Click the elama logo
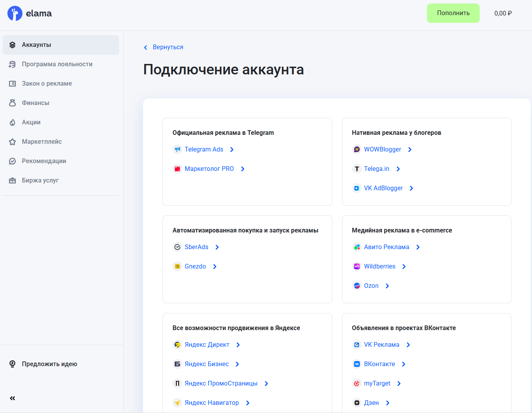This screenshot has height=413, width=532. pos(29,13)
